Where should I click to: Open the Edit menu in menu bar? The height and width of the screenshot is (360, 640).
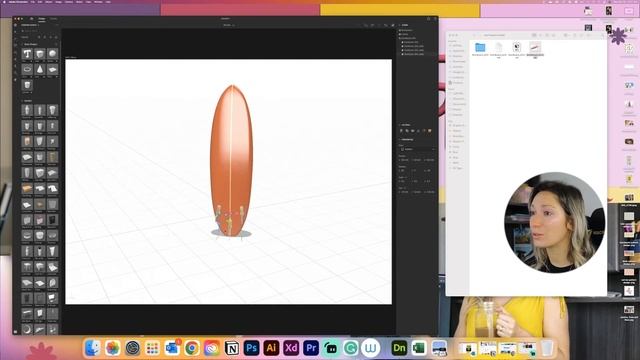pyautogui.click(x=40, y=2)
